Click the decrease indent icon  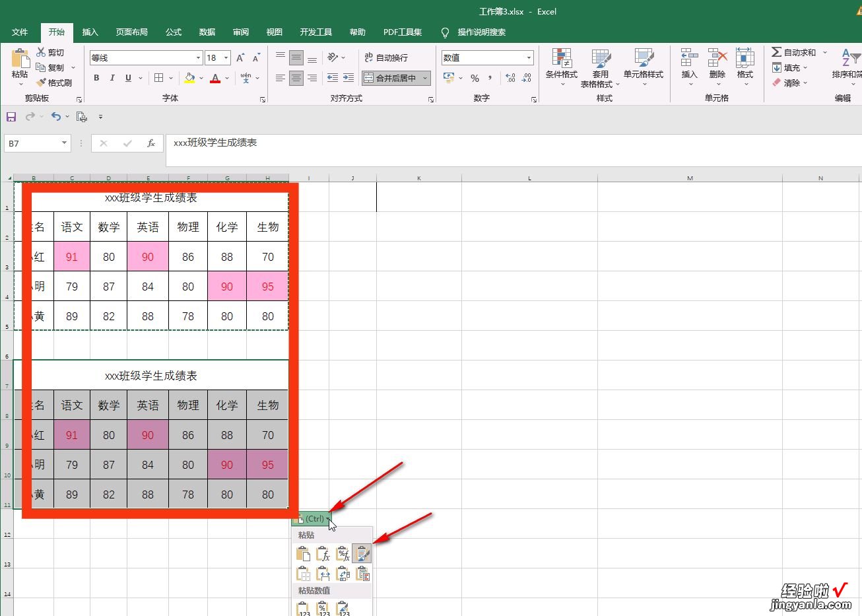point(333,78)
